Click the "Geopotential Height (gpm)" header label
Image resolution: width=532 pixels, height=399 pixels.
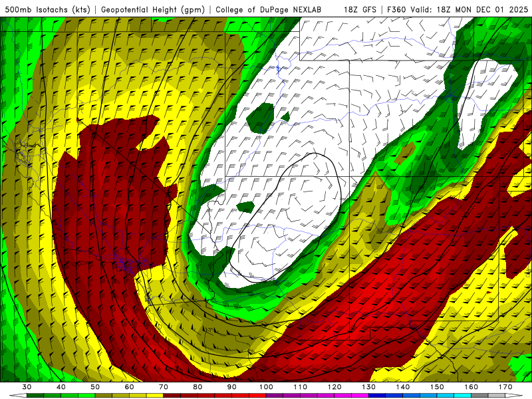coord(153,9)
